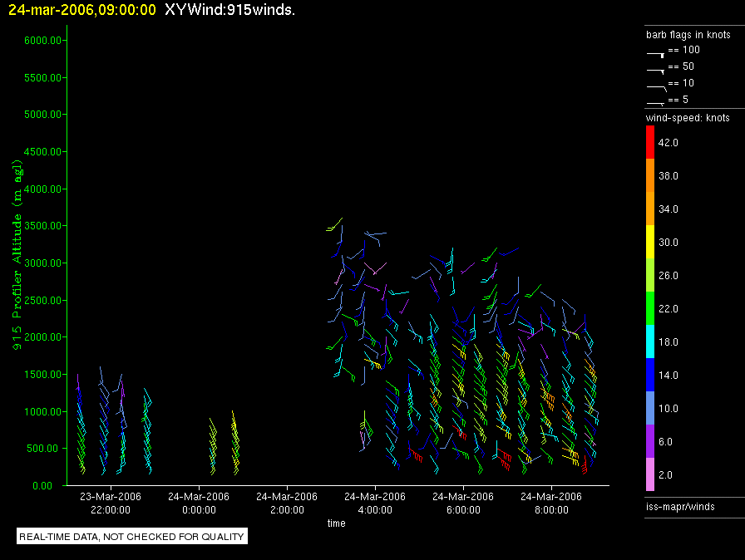
Task: Click the yellow 24-mar-2006,09:00:00 timestamp
Action: coord(81,10)
